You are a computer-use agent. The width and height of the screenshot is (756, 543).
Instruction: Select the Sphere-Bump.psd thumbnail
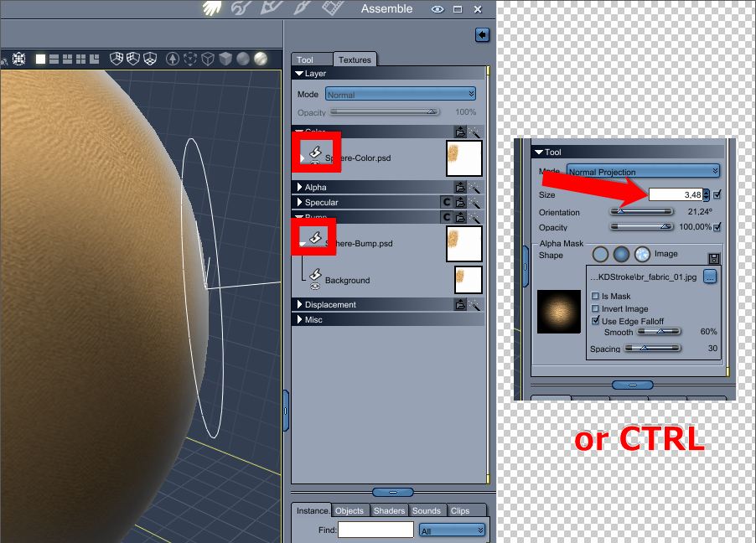[x=463, y=244]
